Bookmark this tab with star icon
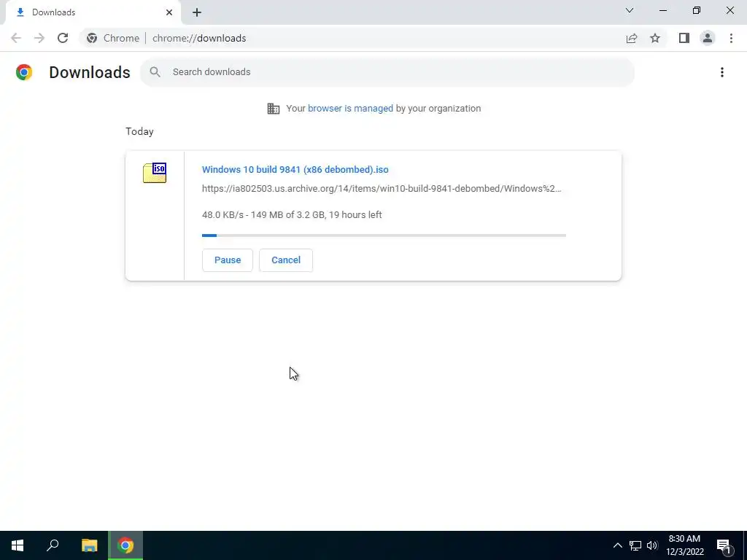The width and height of the screenshot is (747, 560). pos(655,38)
